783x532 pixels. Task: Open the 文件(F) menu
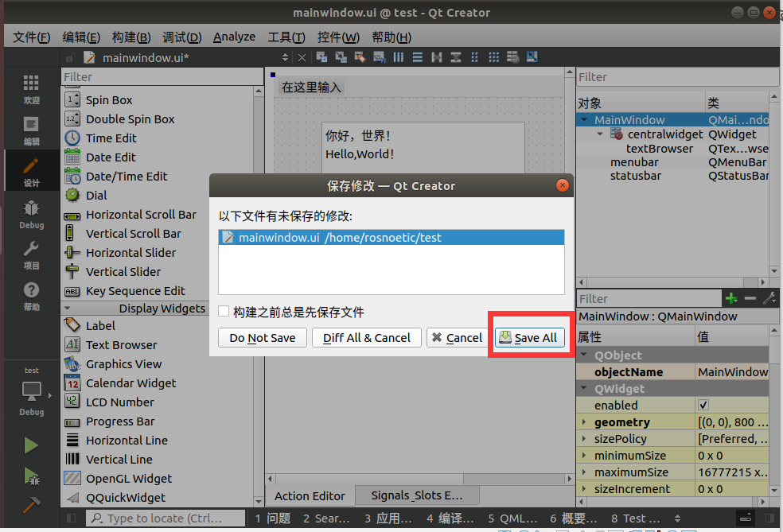(x=31, y=37)
